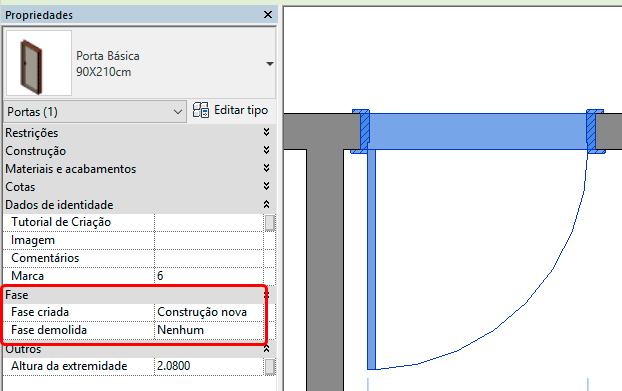
Task: Click the Altura da extremidade value 2.0800
Action: point(209,366)
